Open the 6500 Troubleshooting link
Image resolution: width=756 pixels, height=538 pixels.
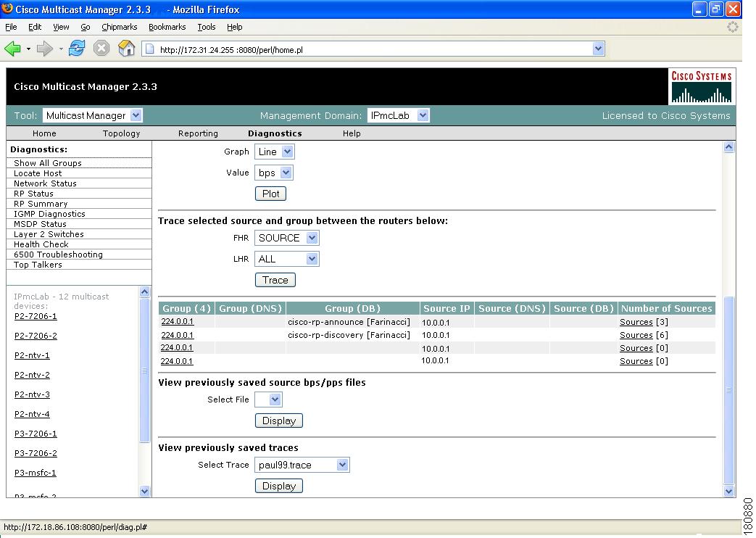[x=58, y=254]
